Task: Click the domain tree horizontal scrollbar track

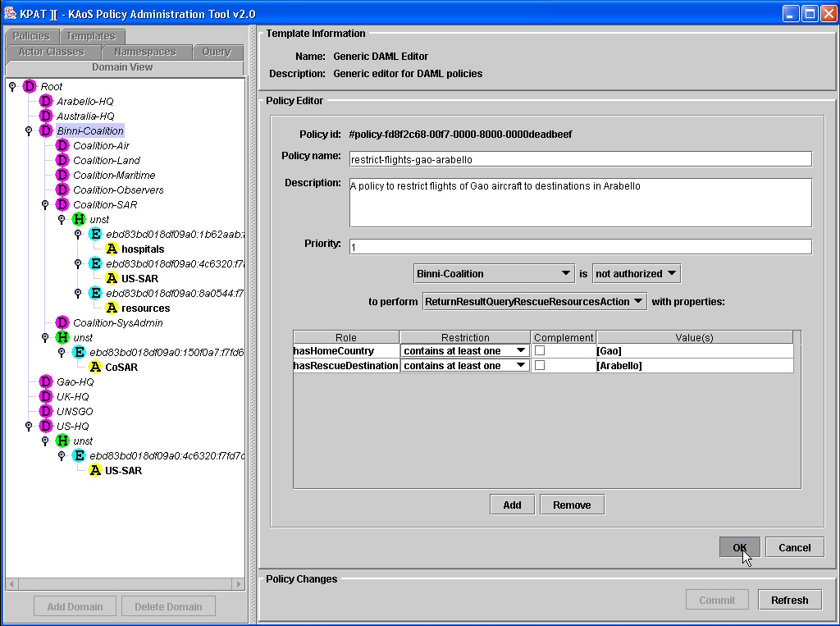Action: [x=125, y=583]
